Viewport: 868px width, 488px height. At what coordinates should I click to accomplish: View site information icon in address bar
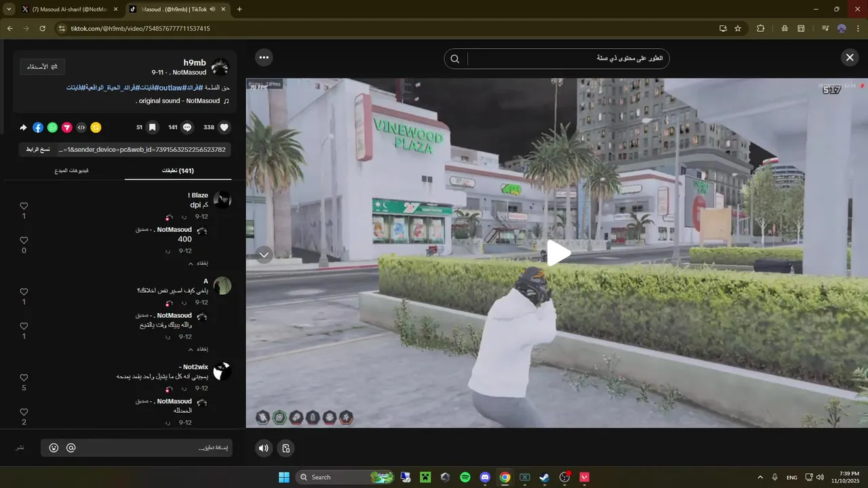pos(62,28)
